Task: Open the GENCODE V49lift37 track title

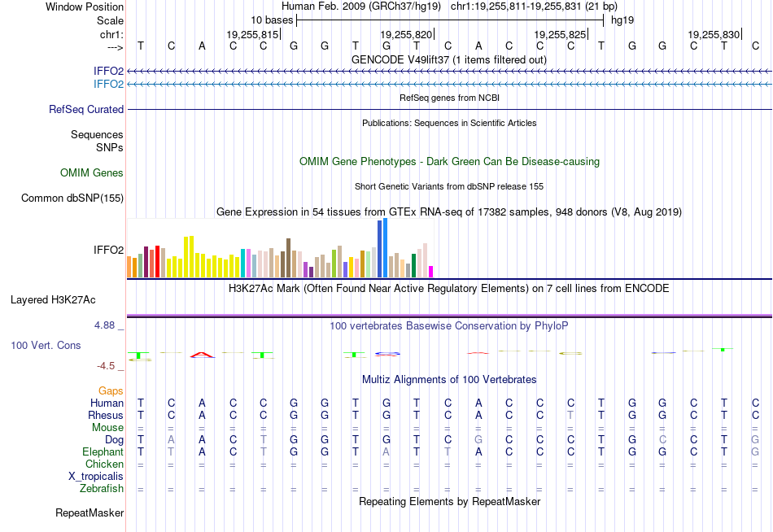Action: click(449, 59)
